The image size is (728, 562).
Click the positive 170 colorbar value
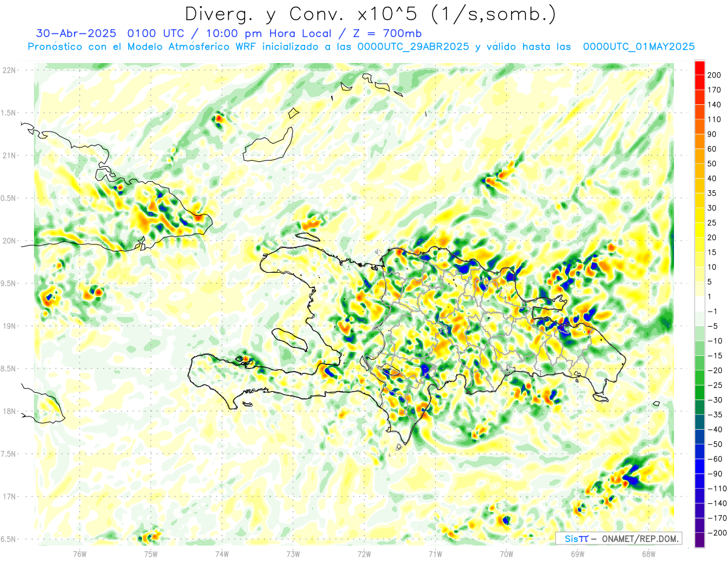coord(714,90)
